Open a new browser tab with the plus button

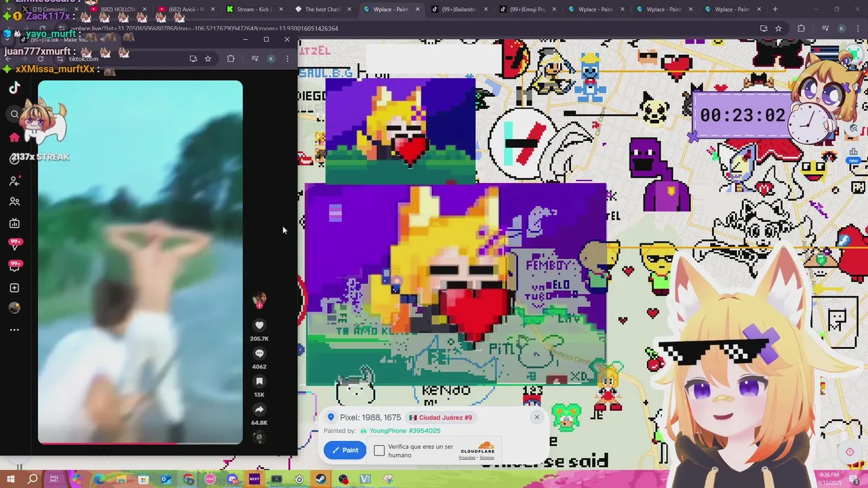point(775,9)
